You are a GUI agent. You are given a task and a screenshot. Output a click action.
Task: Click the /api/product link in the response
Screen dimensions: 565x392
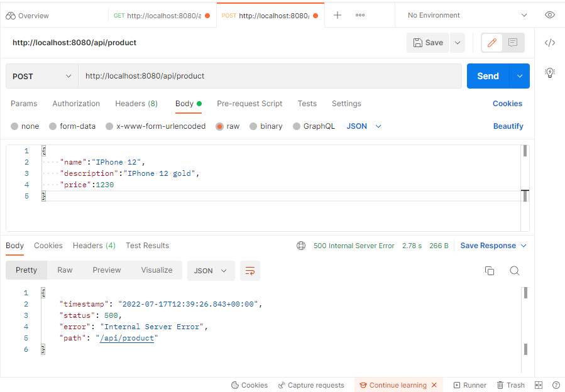(x=127, y=339)
